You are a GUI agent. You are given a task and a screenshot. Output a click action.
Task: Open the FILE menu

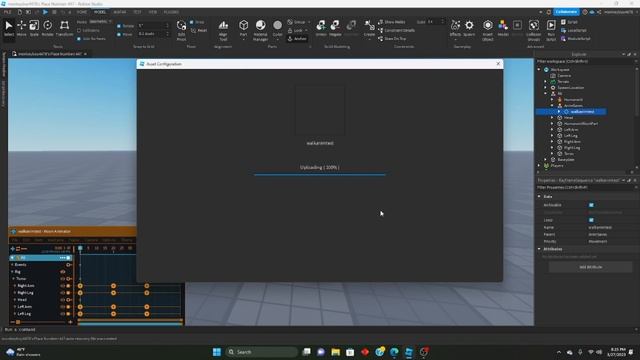click(x=7, y=12)
